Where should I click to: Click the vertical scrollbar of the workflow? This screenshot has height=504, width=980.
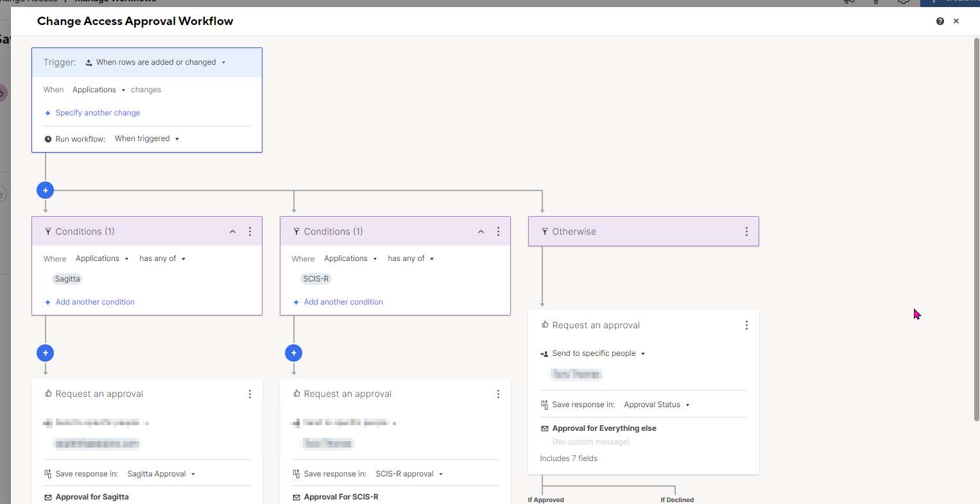coord(977,230)
